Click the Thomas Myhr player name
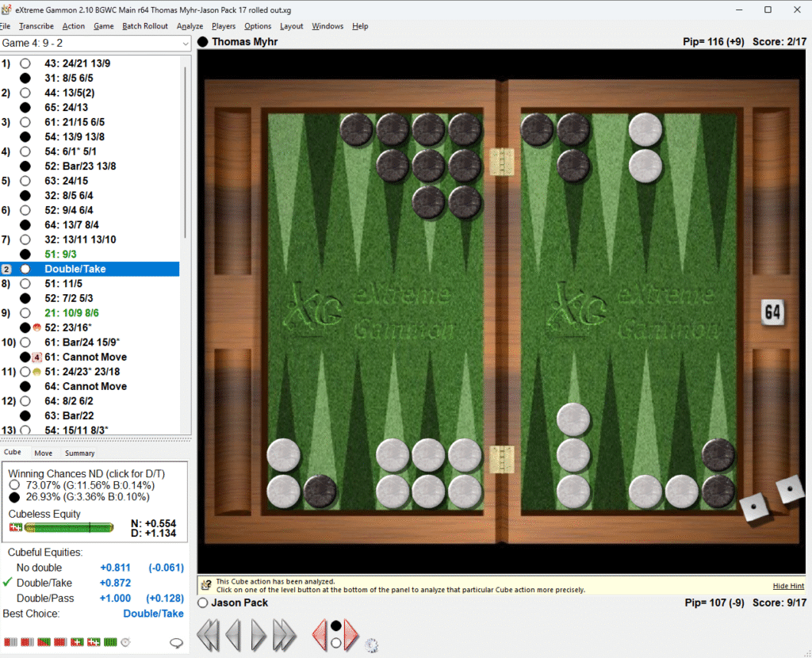This screenshot has height=658, width=812. pos(244,42)
